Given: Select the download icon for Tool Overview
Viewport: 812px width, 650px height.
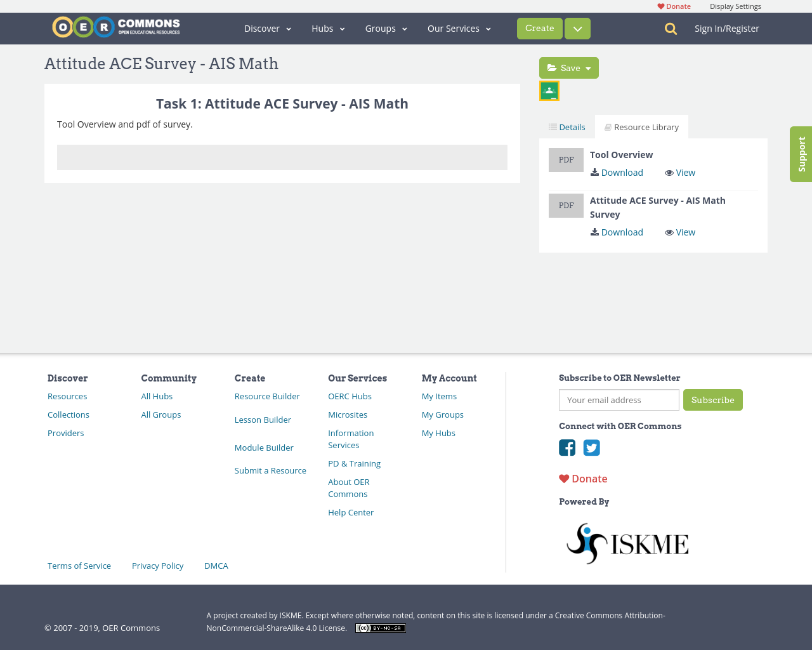Looking at the screenshot, I should coord(593,171).
